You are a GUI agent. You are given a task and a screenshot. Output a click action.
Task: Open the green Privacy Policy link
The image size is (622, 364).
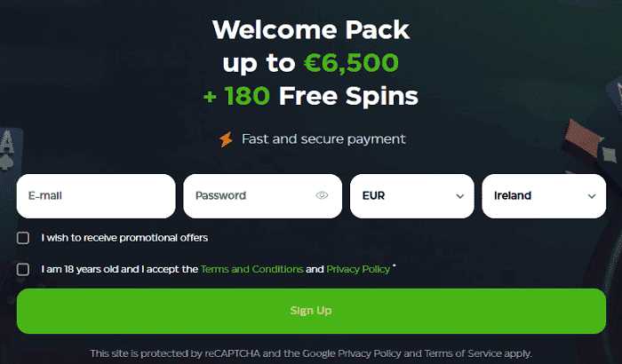coord(358,269)
